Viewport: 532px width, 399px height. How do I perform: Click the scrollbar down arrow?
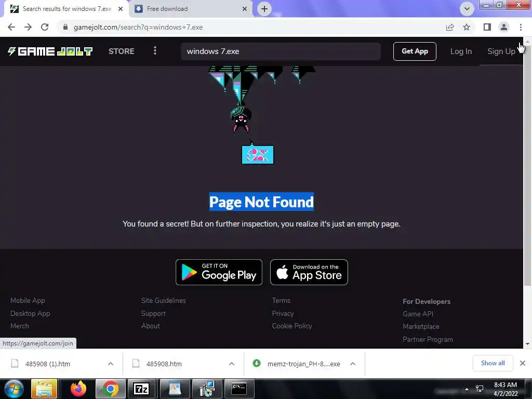527,344
